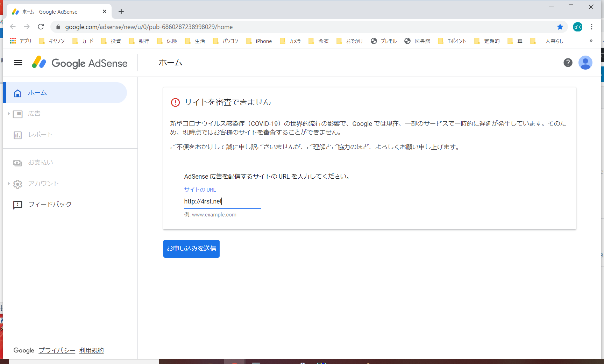Open the 車 bookmark folder
Viewport: 604px width, 364px height.
pyautogui.click(x=515, y=41)
